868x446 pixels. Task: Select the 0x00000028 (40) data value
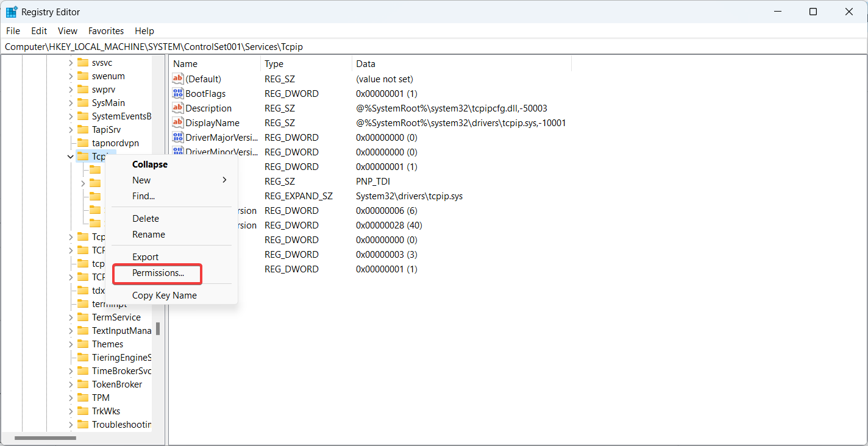389,225
